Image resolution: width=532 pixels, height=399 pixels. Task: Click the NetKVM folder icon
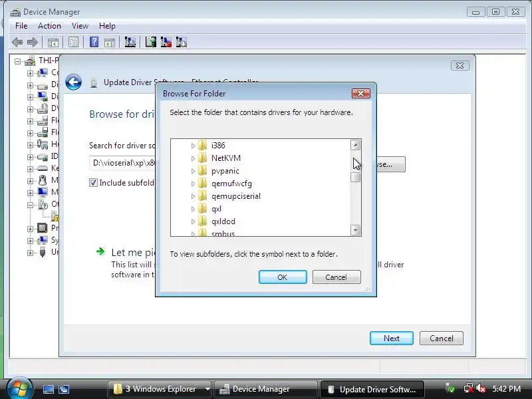pos(203,158)
